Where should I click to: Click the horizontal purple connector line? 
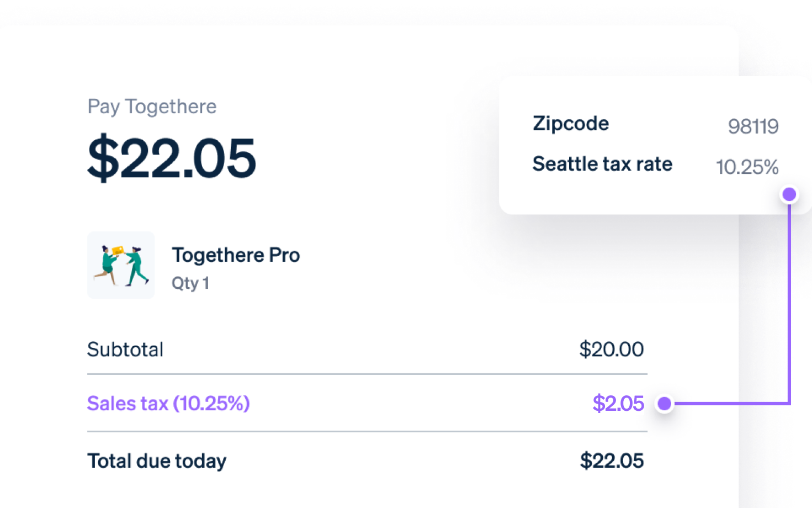[x=729, y=404]
